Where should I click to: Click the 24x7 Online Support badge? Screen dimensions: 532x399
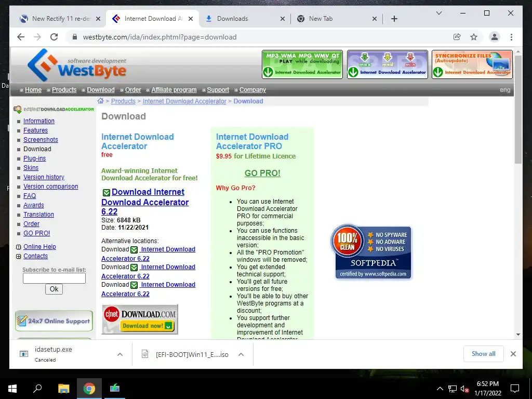(x=54, y=321)
